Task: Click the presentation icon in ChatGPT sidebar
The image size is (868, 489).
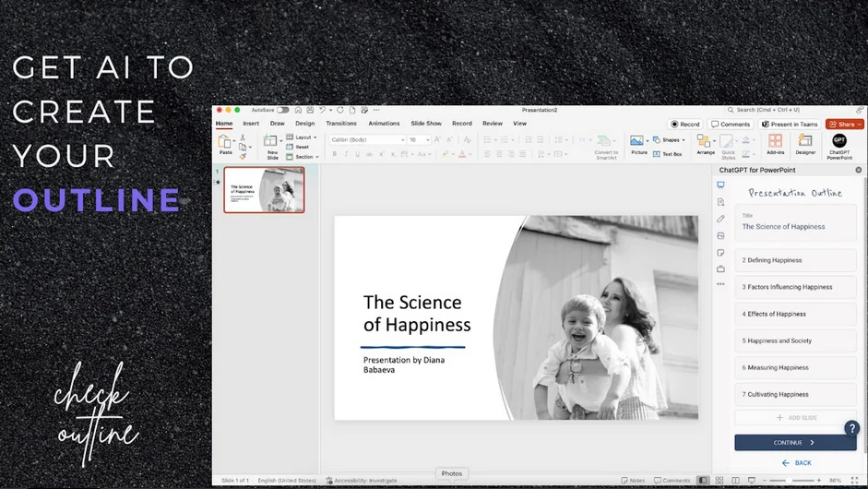Action: point(720,185)
